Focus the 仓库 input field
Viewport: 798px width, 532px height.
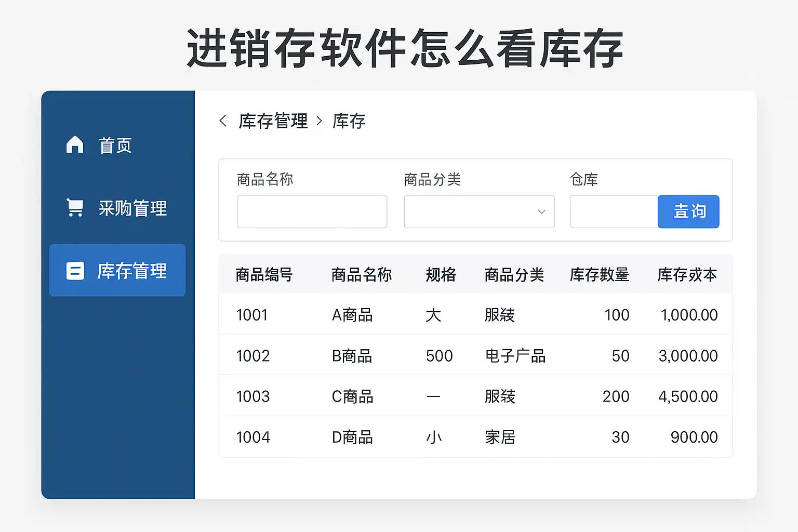614,211
